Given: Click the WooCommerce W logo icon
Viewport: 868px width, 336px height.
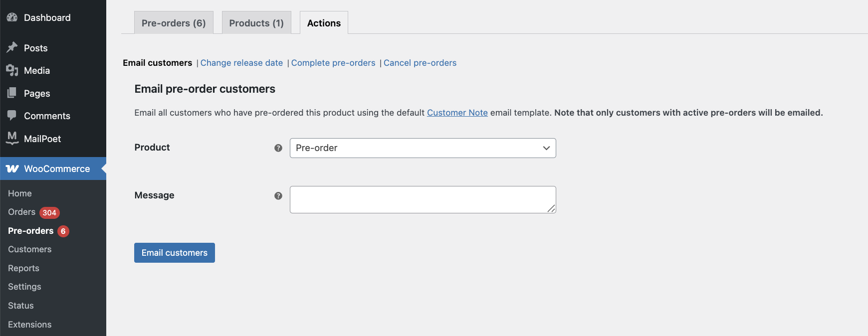Looking at the screenshot, I should [12, 168].
